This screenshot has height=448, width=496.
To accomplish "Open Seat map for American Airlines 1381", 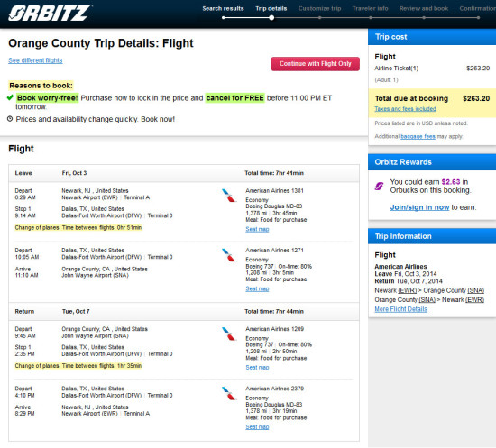I will tap(257, 229).
